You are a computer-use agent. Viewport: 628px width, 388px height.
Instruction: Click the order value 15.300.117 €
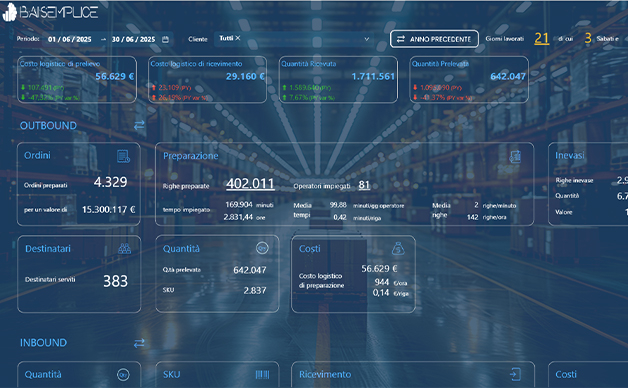[109, 209]
